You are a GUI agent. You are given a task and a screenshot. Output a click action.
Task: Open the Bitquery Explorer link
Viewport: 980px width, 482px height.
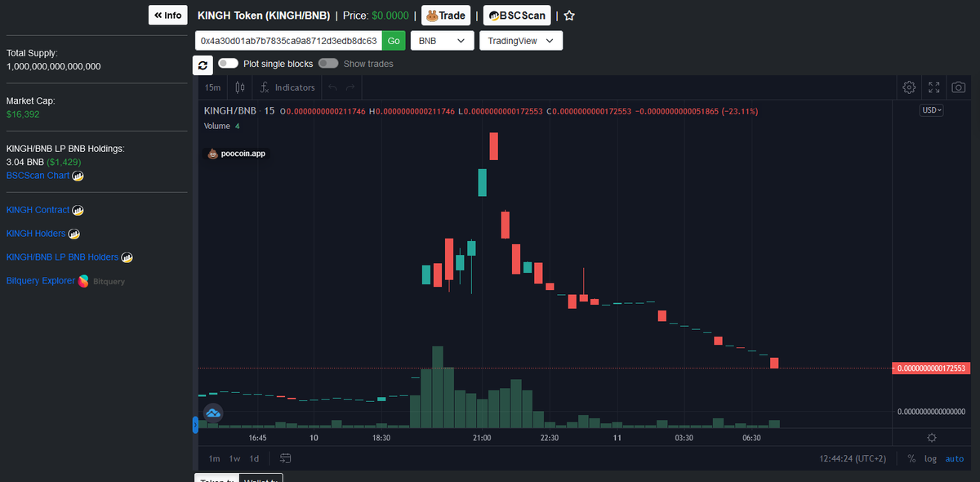[41, 281]
